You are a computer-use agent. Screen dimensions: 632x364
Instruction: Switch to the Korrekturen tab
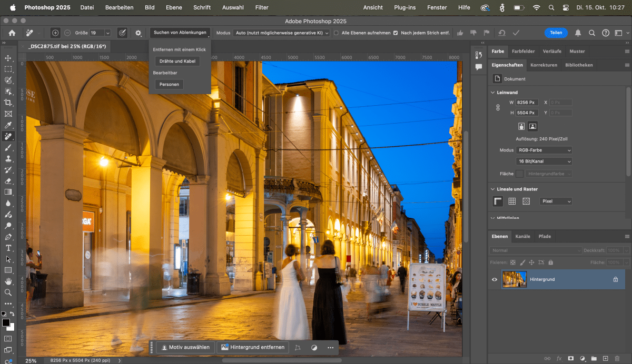[544, 65]
